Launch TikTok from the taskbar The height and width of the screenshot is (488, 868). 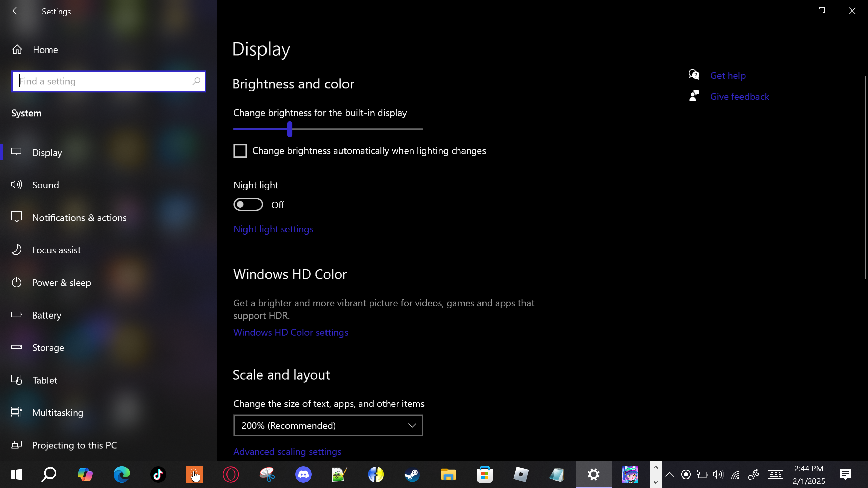click(158, 474)
